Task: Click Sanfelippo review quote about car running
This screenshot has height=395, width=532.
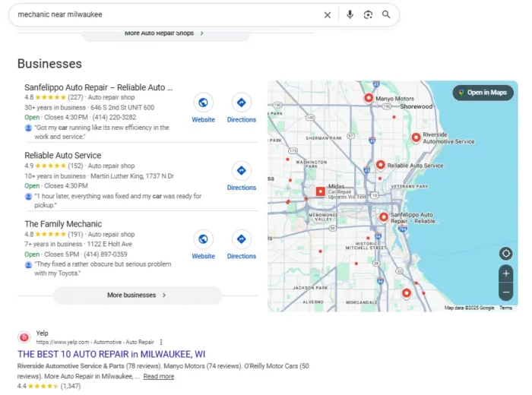Action: [x=101, y=132]
